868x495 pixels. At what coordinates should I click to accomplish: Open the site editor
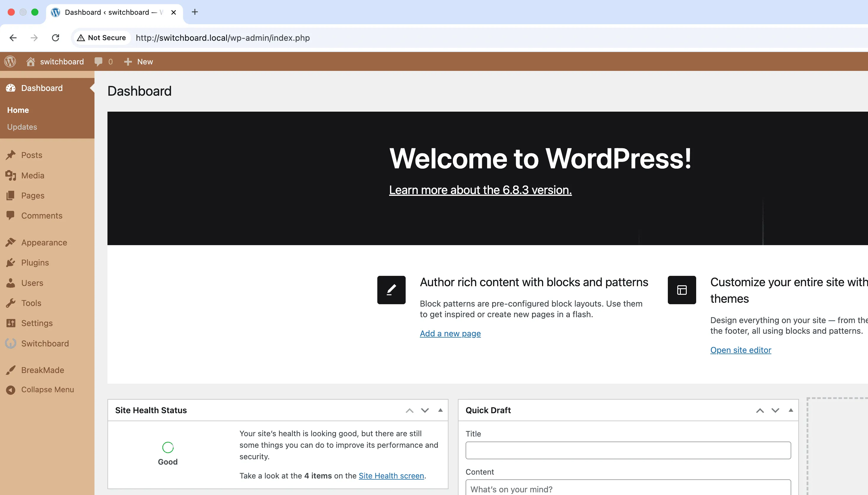[741, 350]
